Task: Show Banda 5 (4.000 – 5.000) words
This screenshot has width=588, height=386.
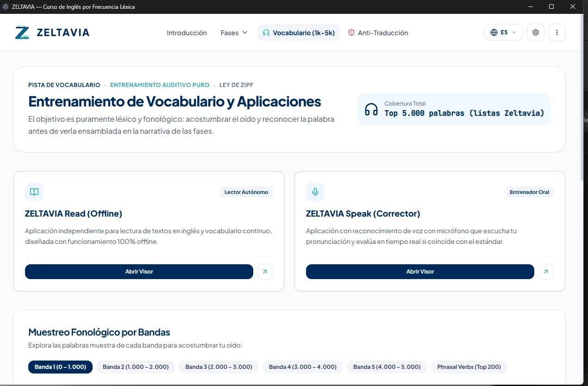Action: coord(387,367)
